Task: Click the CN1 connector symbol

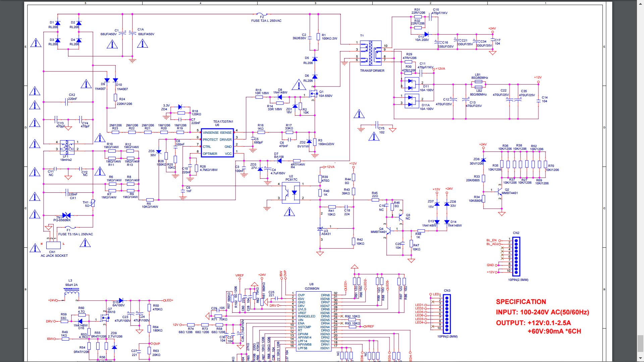Action: [53, 245]
